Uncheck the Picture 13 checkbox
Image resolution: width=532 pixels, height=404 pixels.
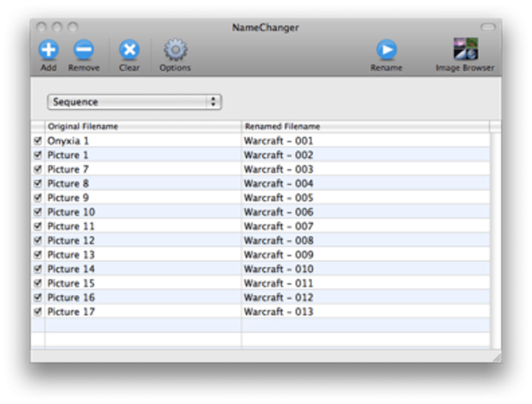click(38, 254)
